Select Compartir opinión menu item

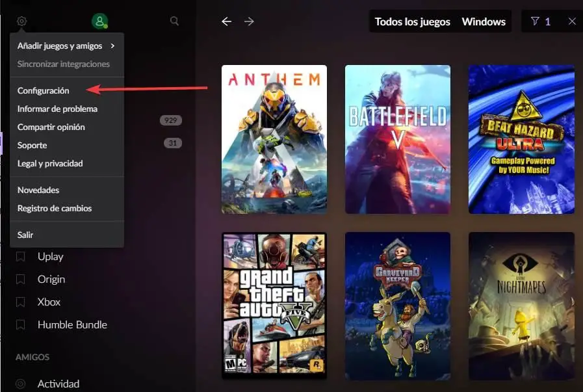(67, 127)
